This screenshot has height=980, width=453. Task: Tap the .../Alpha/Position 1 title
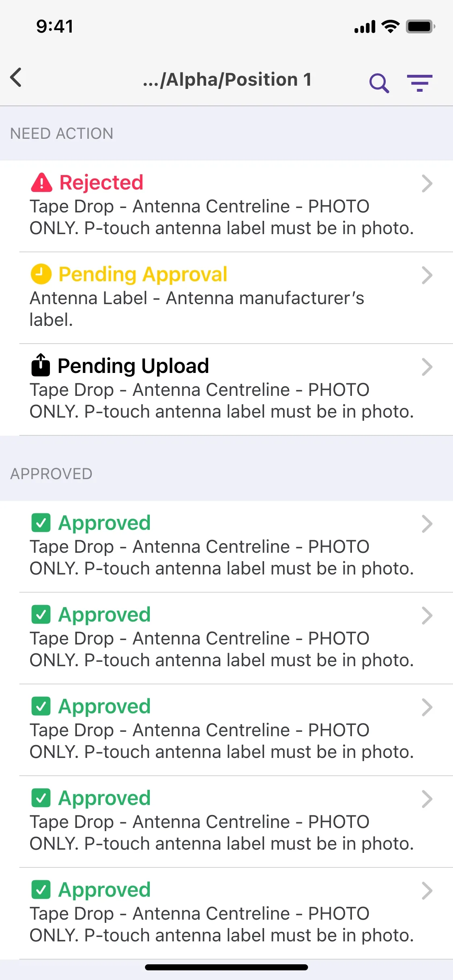click(228, 80)
